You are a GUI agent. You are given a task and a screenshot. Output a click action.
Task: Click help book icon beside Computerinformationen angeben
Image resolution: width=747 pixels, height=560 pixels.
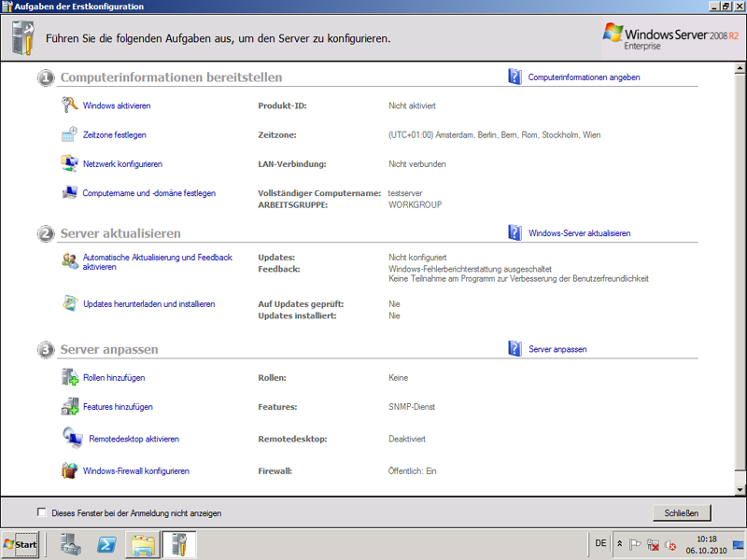pos(515,77)
